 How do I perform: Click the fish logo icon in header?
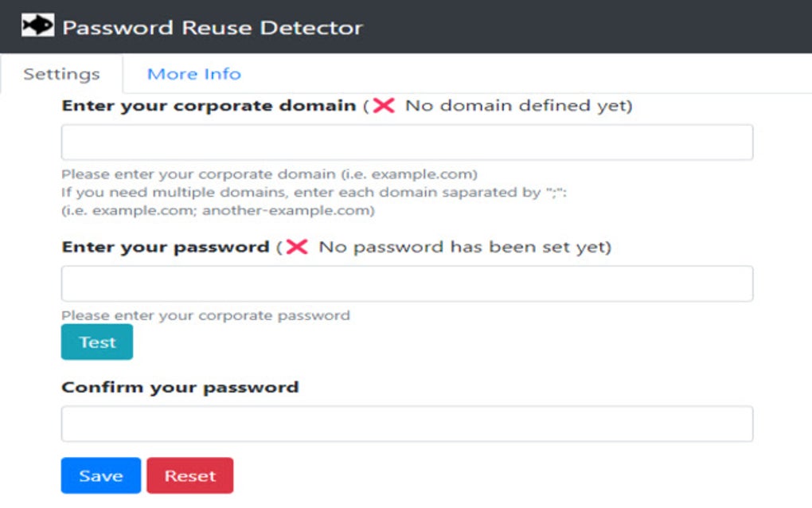tap(37, 26)
